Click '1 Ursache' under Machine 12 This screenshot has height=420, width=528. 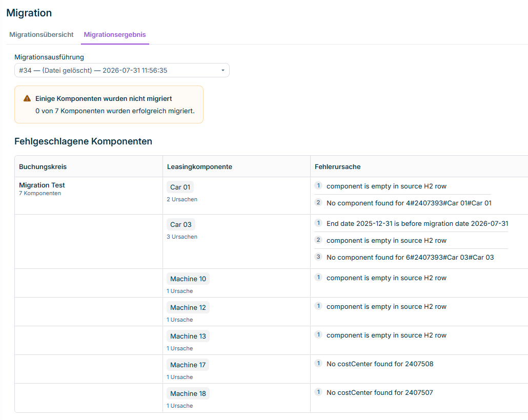180,320
